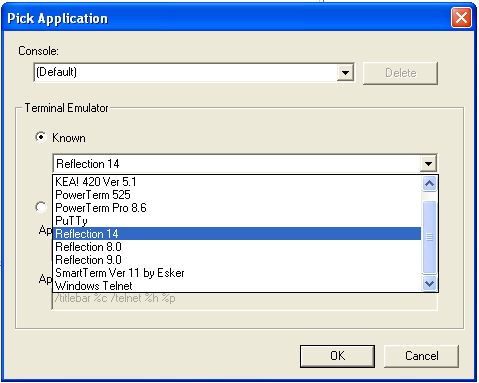Select the unlabeled radio button below Known
Viewport: 479px width, 383px height.
click(x=41, y=207)
